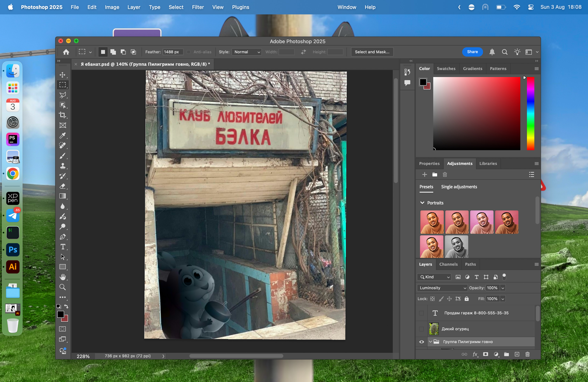Select the Rectangle shape tool
This screenshot has height=382, width=588.
[x=62, y=267]
